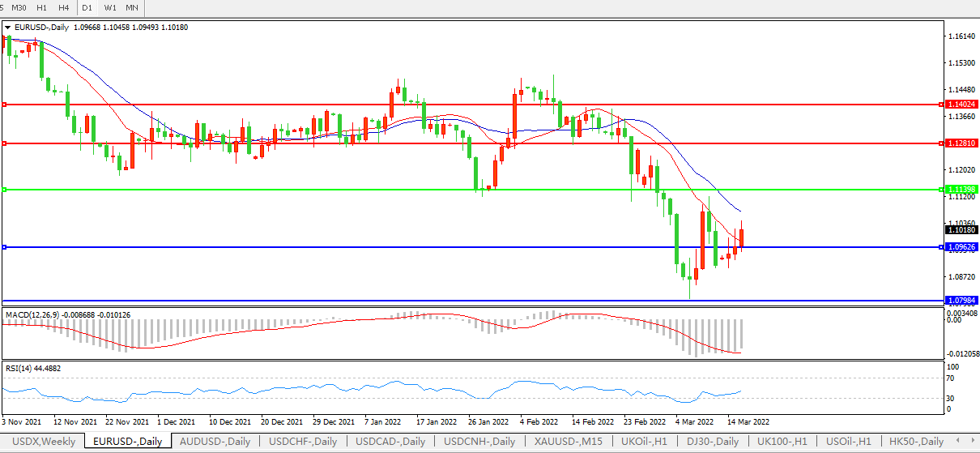
Task: Click the green 1.11398 price label
Action: click(959, 189)
